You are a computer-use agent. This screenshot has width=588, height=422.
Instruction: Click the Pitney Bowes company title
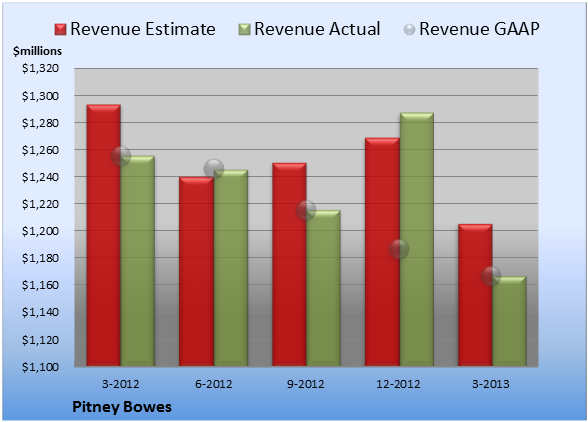point(122,407)
